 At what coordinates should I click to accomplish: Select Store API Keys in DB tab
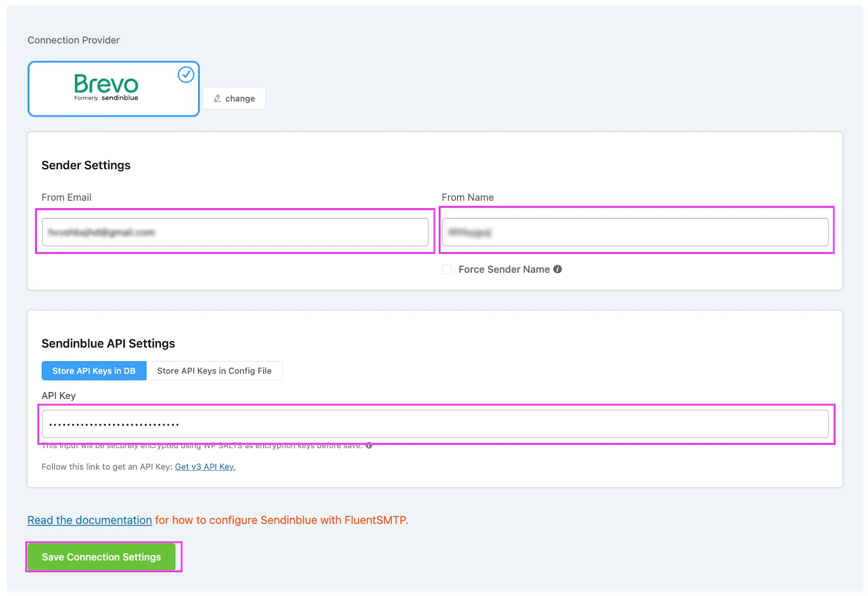(x=94, y=371)
